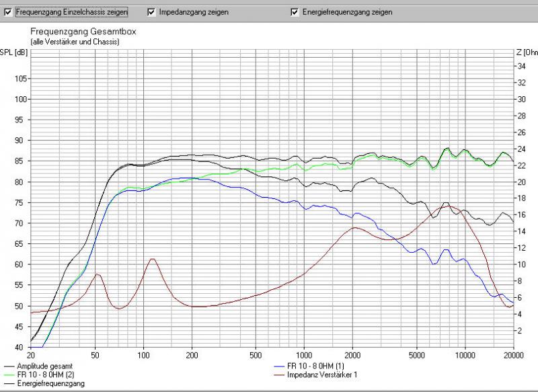This screenshot has height=392, width=538.
Task: Disable the 'Energiefrequenzgang zeigen' checkbox
Action: [x=295, y=12]
